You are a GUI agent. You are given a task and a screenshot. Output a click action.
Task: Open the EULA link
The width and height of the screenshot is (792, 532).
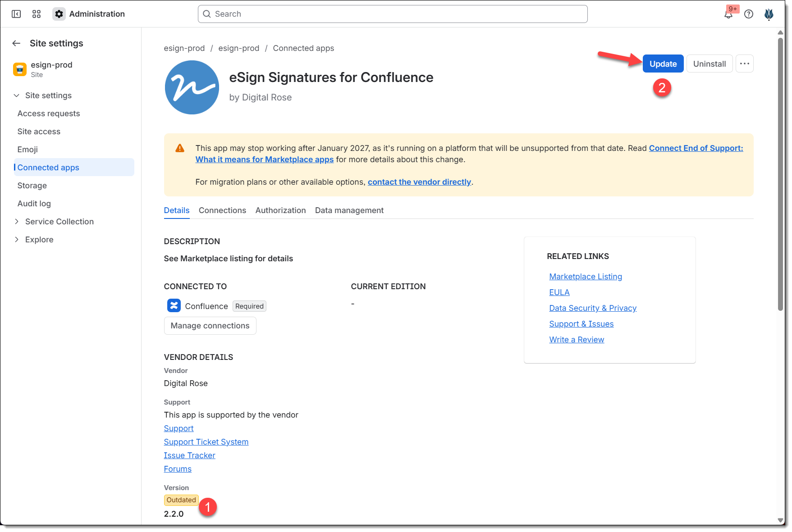[559, 292]
